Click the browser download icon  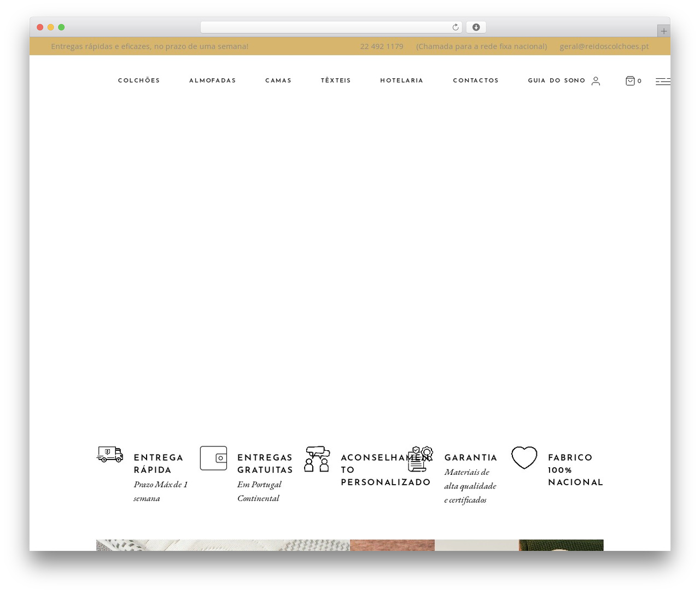[476, 27]
